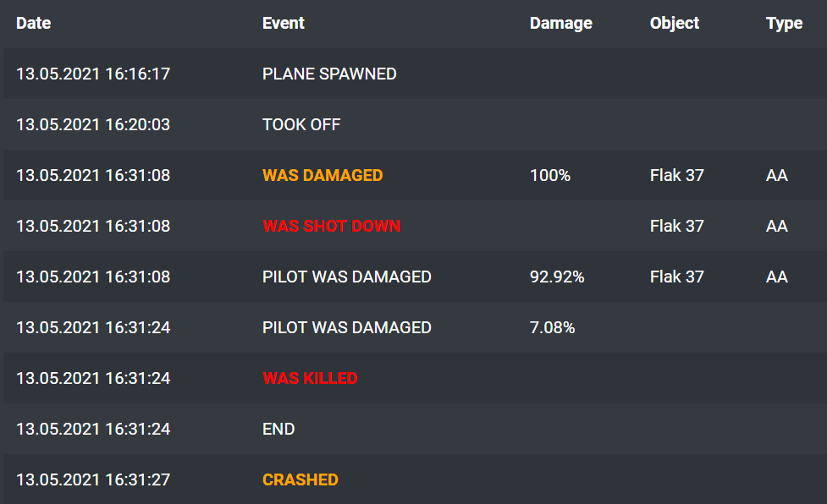Click the Type column header
This screenshot has height=504, width=827.
(x=784, y=23)
